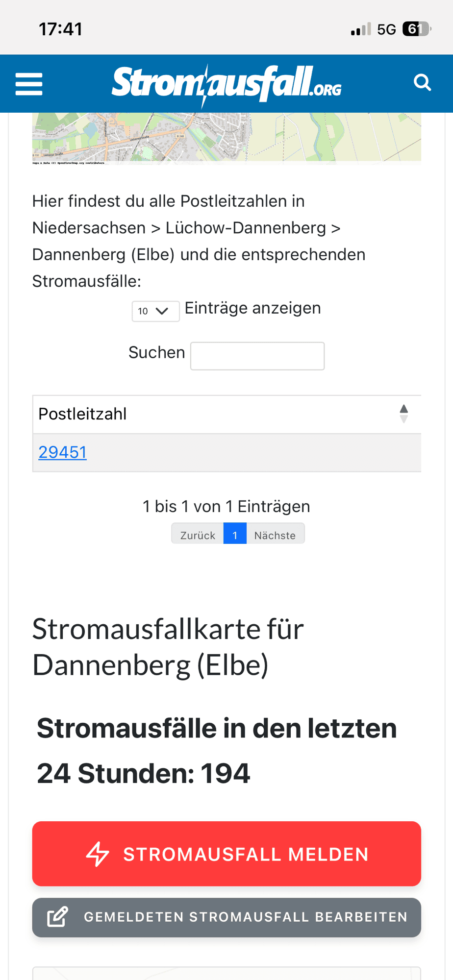The height and width of the screenshot is (980, 453).
Task: Click the lightning icon on Stromausfall melden
Action: (98, 853)
